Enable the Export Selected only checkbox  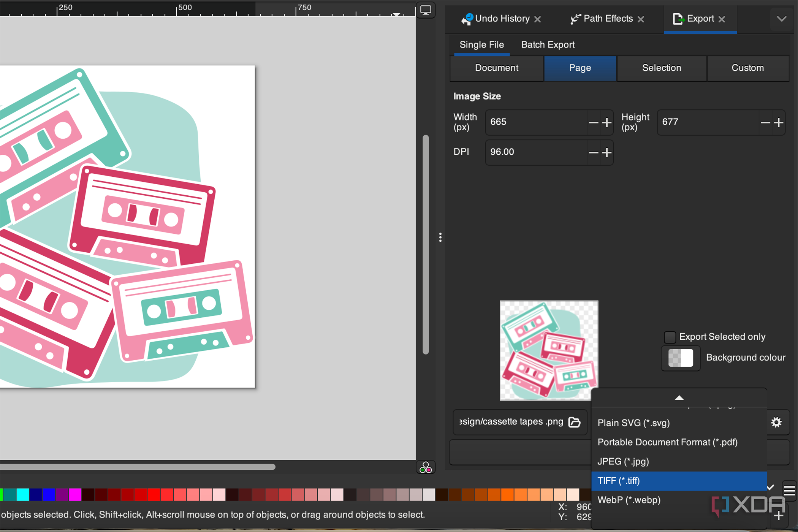click(670, 337)
